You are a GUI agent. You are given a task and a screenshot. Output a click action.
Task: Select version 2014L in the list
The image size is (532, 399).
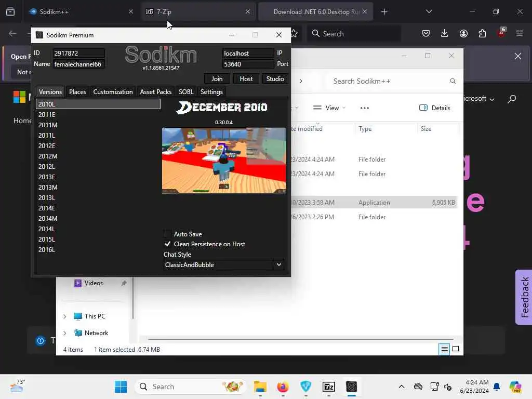coord(98,229)
